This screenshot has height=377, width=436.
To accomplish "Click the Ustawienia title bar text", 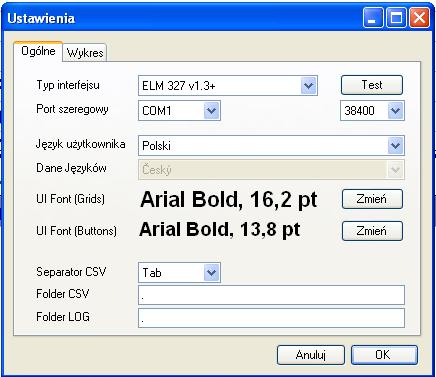I will click(41, 18).
